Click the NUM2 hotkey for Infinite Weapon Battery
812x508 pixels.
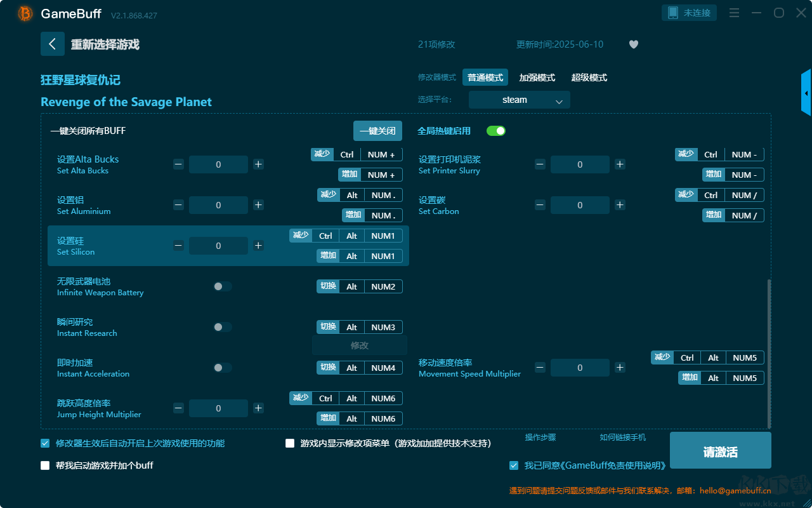(x=383, y=286)
